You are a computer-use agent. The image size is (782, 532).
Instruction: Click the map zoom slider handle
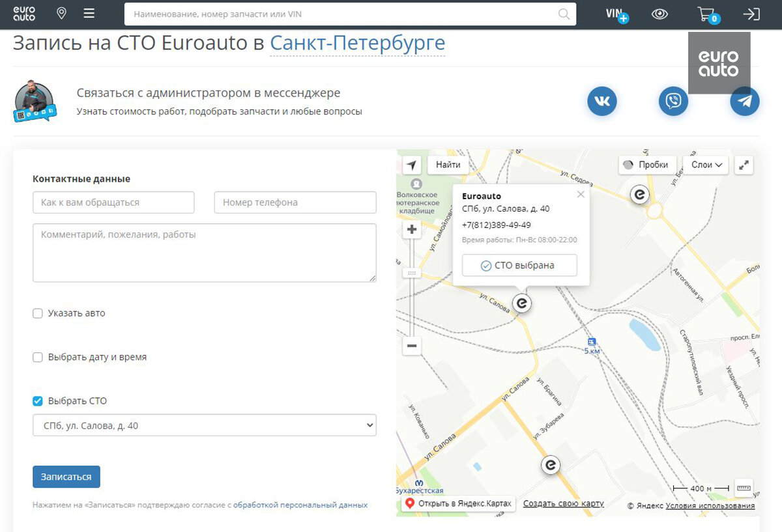(x=412, y=273)
